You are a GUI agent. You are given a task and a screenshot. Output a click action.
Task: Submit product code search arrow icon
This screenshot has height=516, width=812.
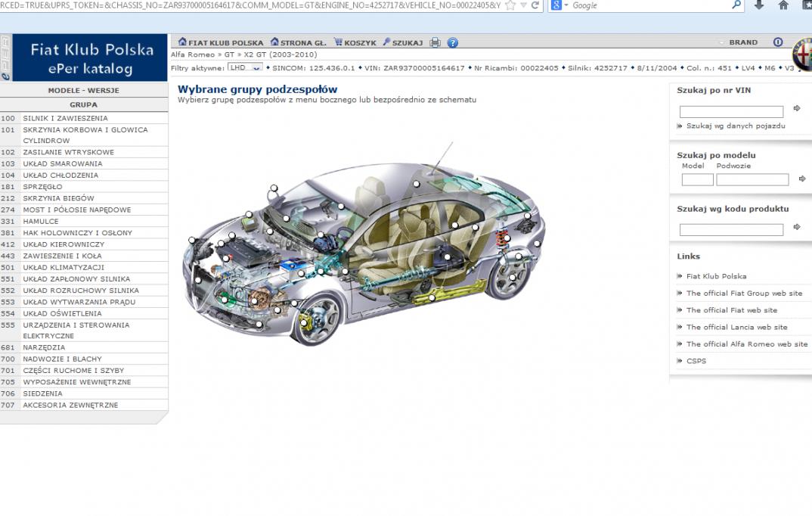[x=797, y=227]
